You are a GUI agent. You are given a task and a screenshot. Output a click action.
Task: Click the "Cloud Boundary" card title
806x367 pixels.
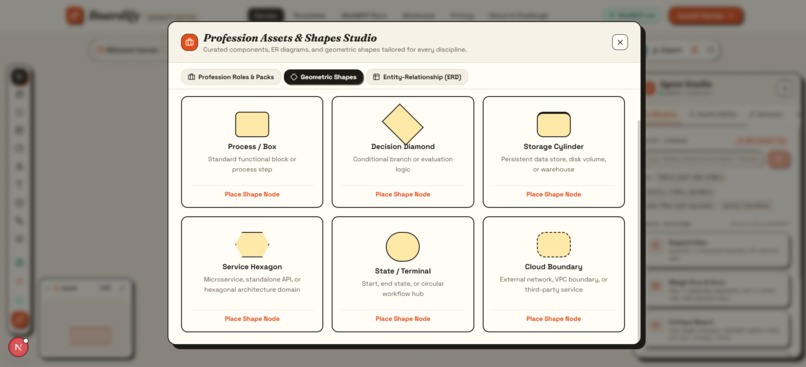click(x=554, y=267)
